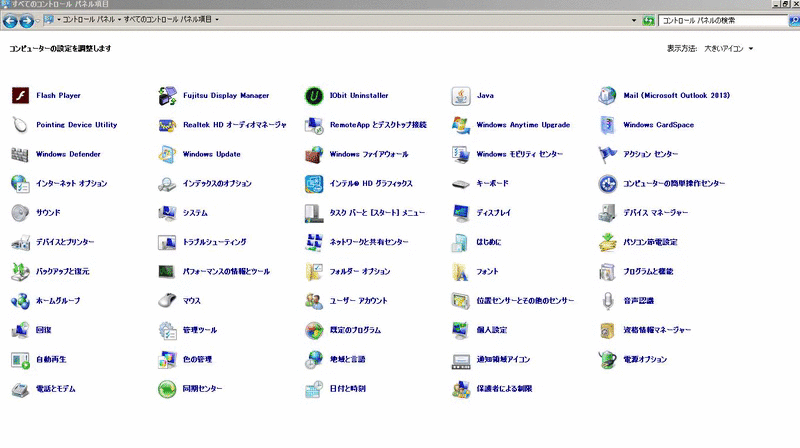Click the 自動再生 link
This screenshot has width=800, height=448.
[51, 360]
